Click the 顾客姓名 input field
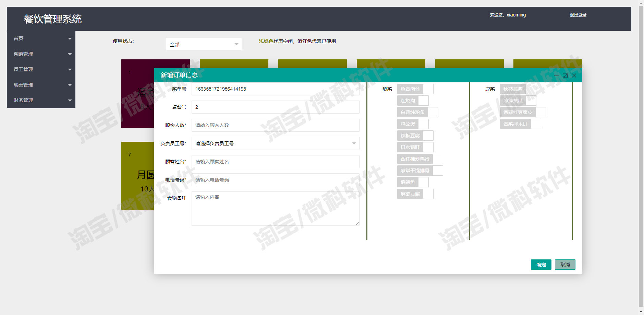 coord(275,162)
